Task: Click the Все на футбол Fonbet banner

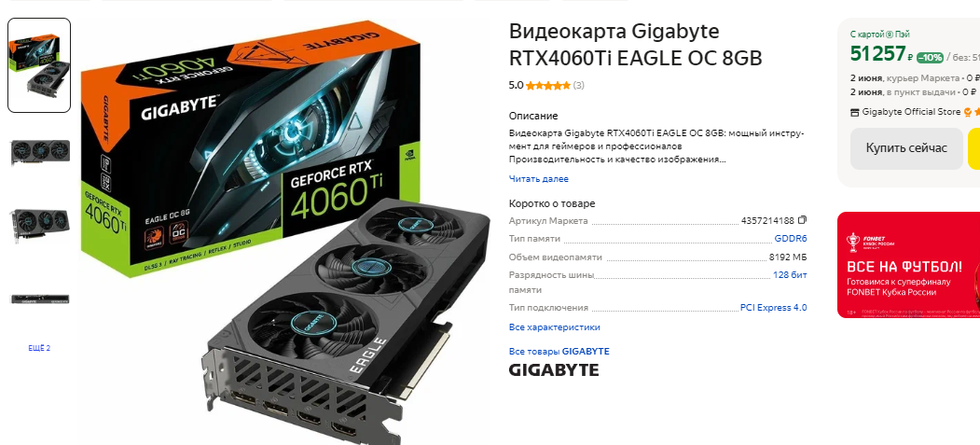Action: pyautogui.click(x=909, y=265)
